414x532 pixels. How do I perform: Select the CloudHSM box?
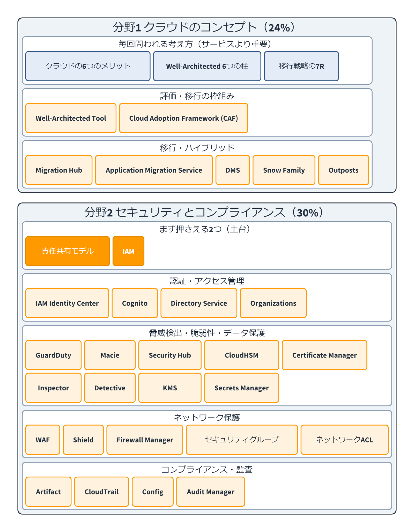click(241, 355)
